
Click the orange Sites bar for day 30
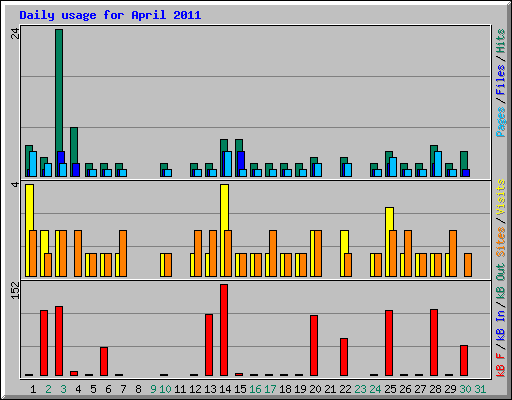(468, 265)
